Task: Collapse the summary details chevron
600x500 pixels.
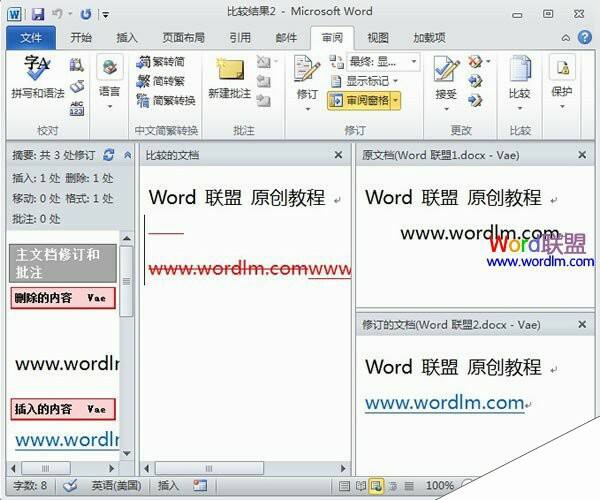Action: (x=127, y=155)
